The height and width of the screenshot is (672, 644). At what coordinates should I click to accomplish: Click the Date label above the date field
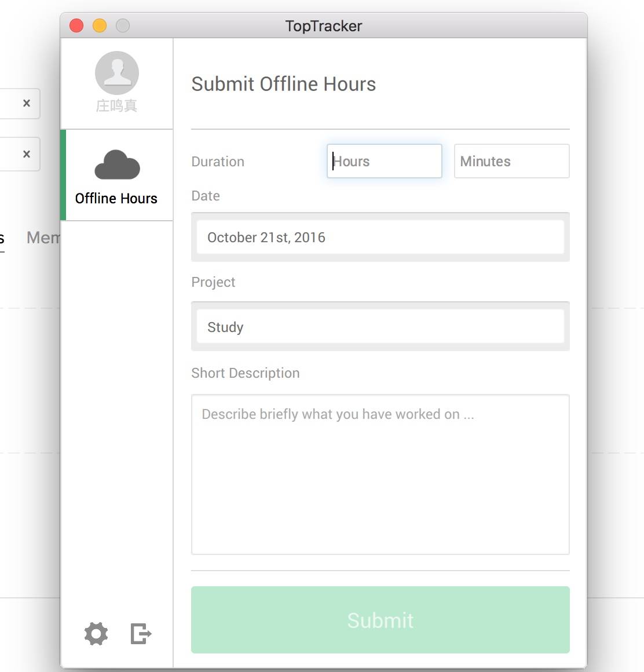[206, 196]
